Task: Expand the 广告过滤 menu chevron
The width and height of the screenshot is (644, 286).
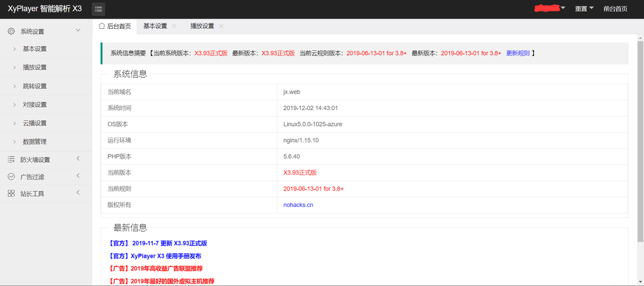Action: pos(78,176)
